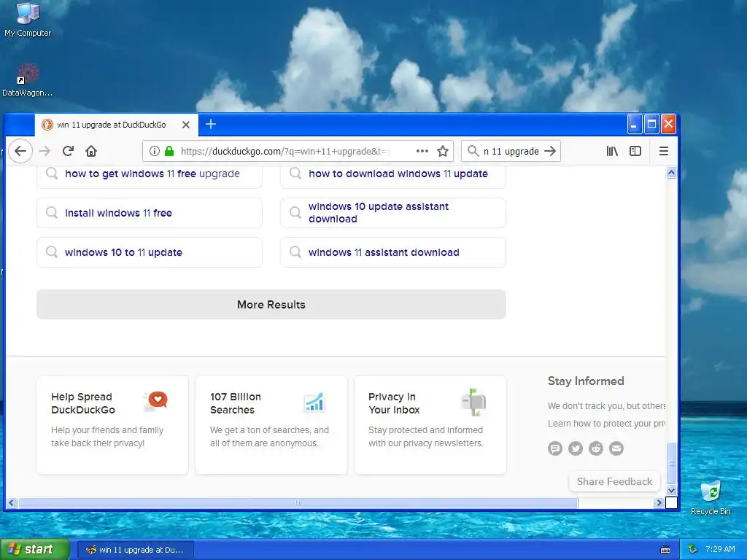Click the vertical scrollbar up arrow

point(671,172)
